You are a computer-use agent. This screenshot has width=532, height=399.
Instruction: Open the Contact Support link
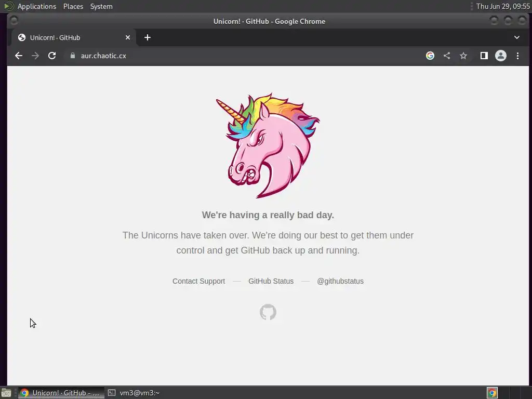click(199, 281)
